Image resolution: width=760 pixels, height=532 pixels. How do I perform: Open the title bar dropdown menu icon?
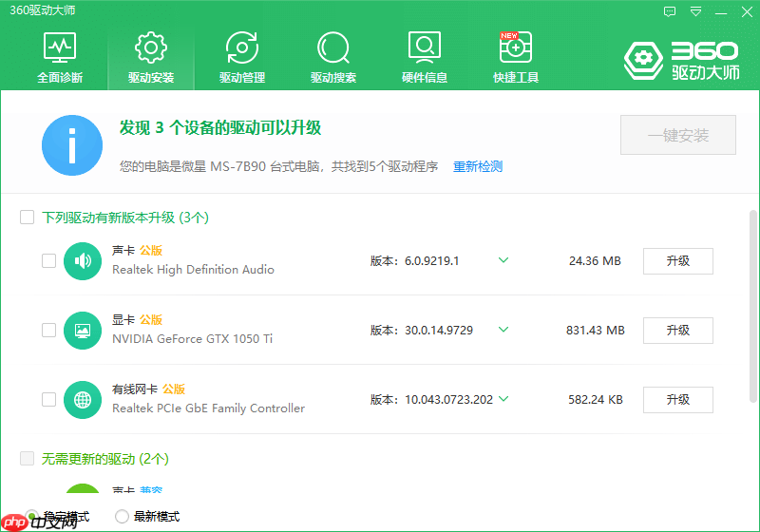[695, 11]
